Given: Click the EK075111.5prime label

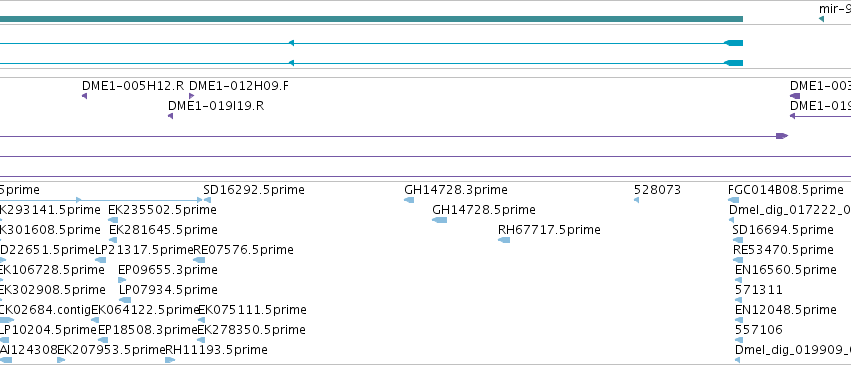Looking at the screenshot, I should [252, 310].
